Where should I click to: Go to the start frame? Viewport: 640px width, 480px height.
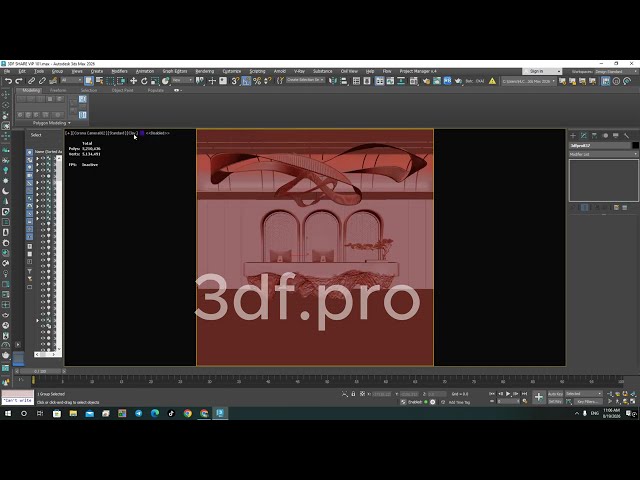point(492,394)
